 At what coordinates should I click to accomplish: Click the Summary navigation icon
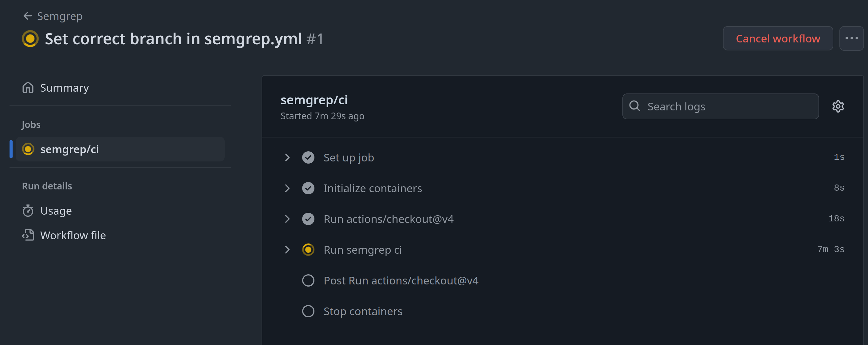pyautogui.click(x=28, y=88)
